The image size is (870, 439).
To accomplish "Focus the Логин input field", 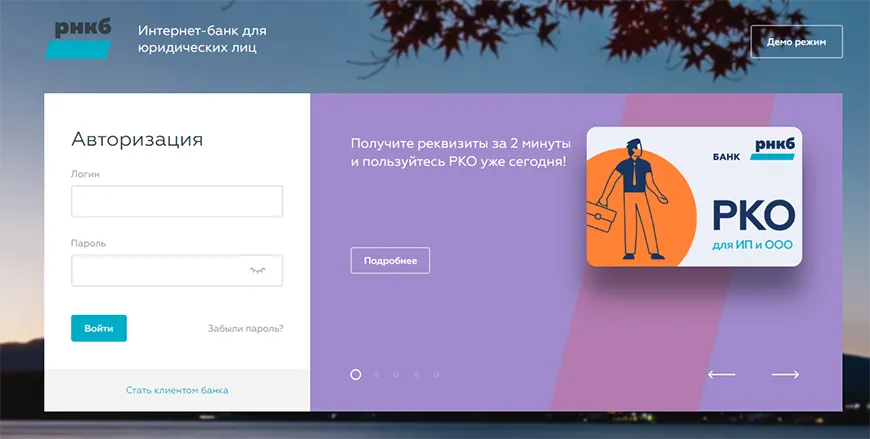I will coord(177,201).
